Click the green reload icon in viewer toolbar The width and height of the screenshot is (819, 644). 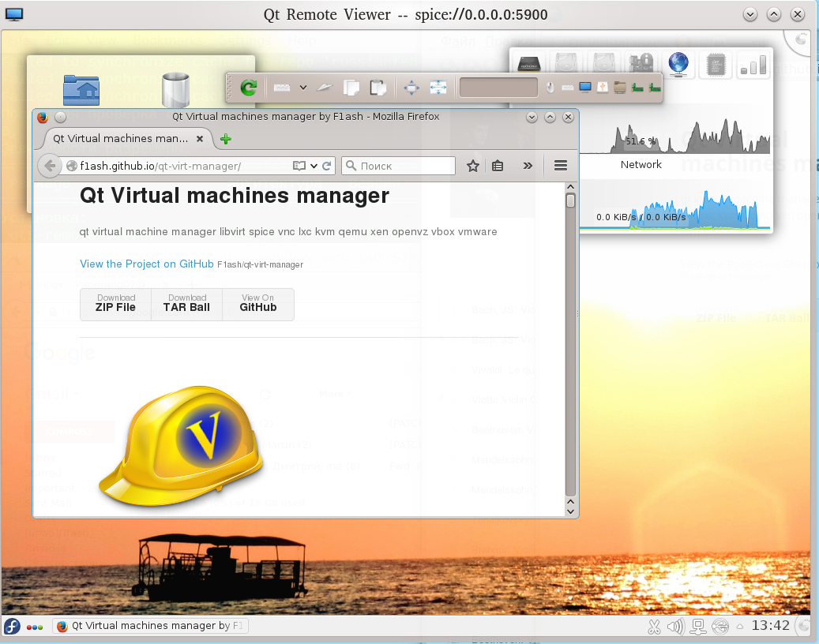pyautogui.click(x=248, y=87)
